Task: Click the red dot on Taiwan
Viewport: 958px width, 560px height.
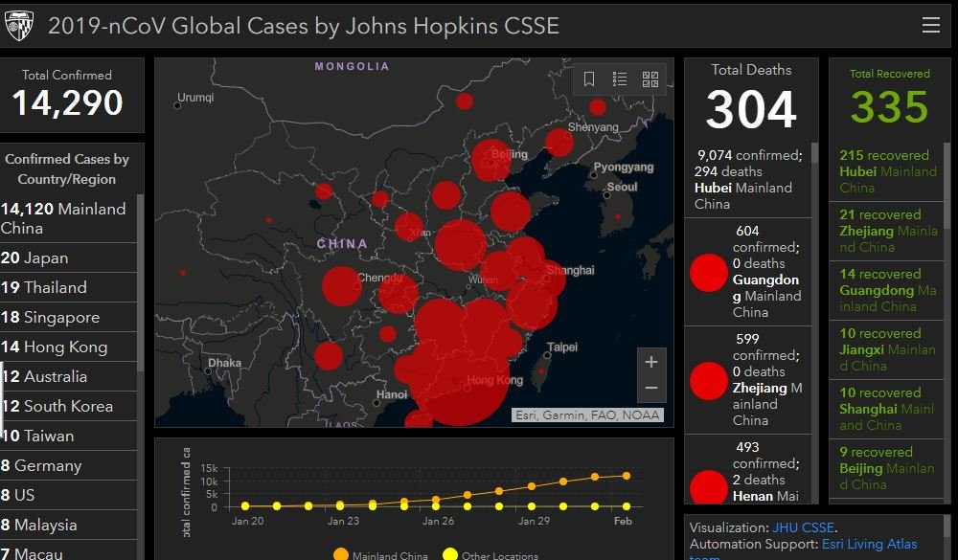Action: pos(540,371)
